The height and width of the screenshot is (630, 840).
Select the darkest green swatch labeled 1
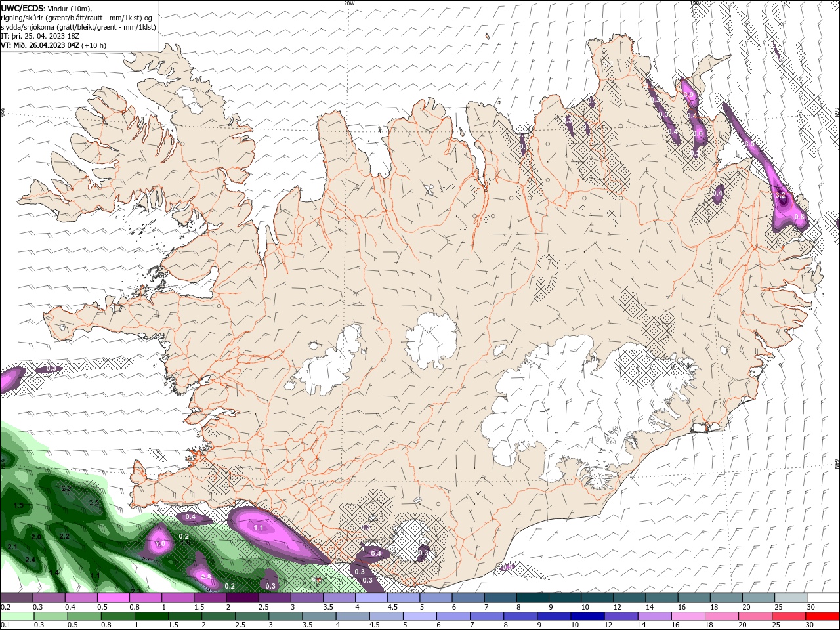coord(150,616)
